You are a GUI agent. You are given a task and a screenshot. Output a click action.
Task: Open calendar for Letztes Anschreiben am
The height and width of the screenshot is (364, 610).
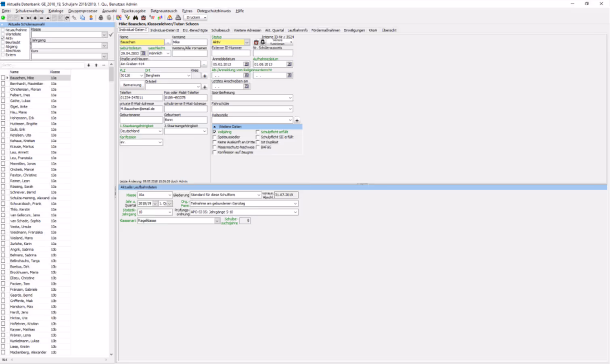click(x=246, y=86)
